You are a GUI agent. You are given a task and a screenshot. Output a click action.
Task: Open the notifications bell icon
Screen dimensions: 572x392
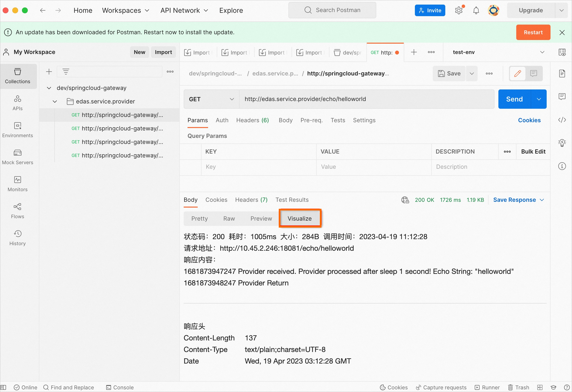point(476,10)
